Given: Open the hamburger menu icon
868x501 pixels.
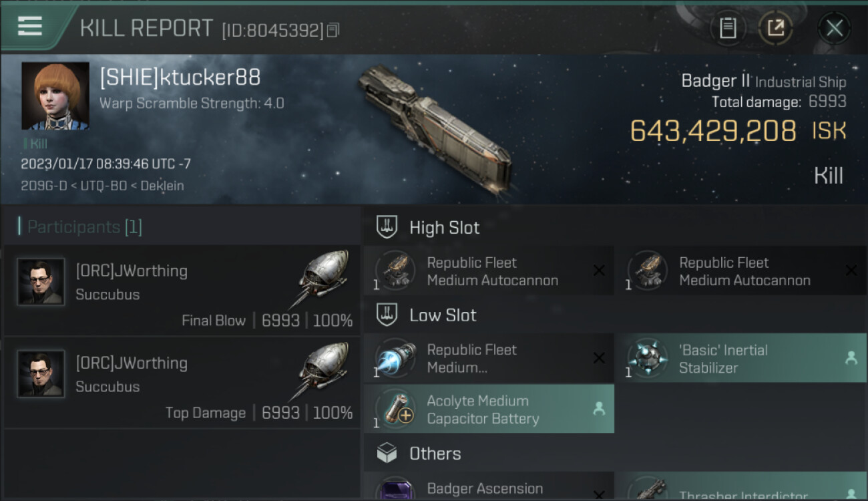Looking at the screenshot, I should coord(30,26).
